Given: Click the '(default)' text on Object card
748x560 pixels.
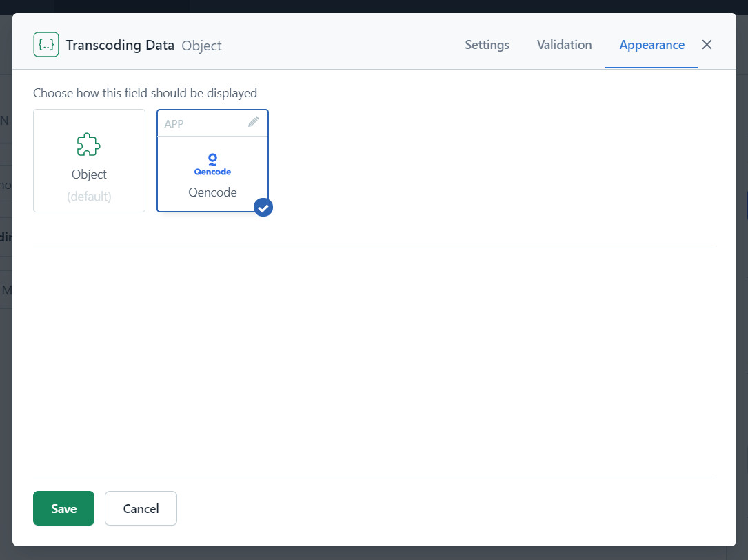Looking at the screenshot, I should coord(89,197).
